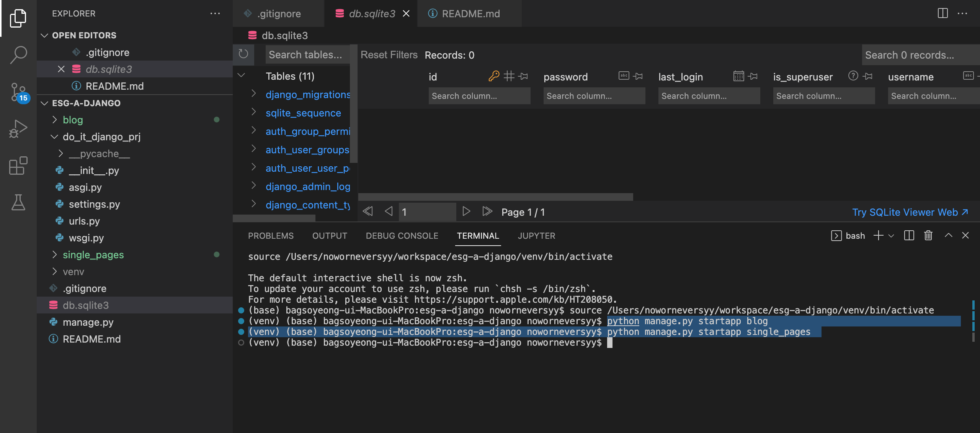Click Reset Filters button
This screenshot has height=433, width=980.
click(x=389, y=55)
